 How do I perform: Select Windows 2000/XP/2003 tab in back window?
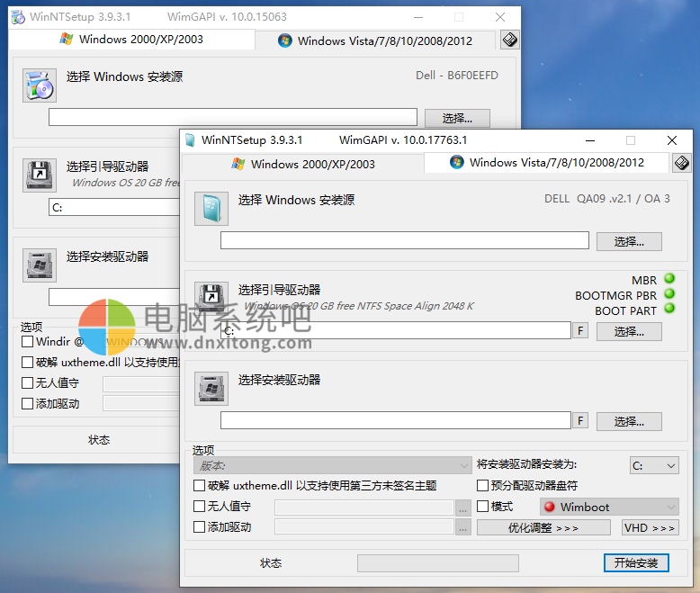(131, 40)
